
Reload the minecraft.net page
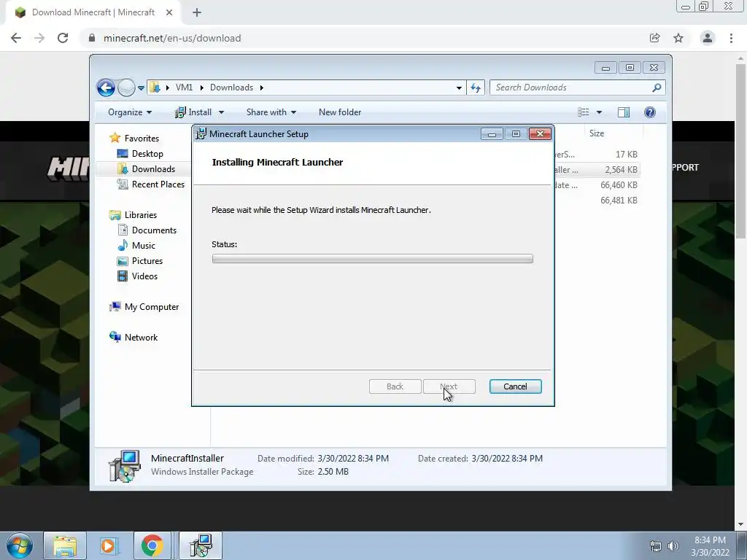(63, 38)
